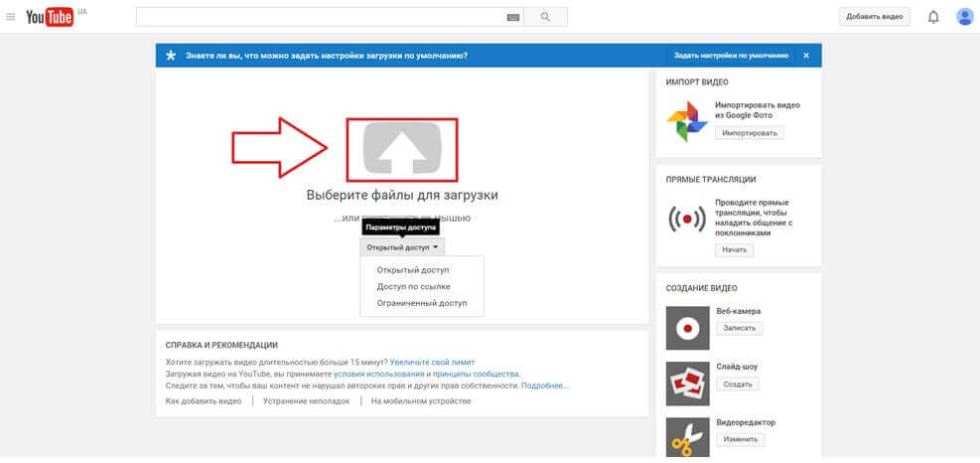Click the search magnifier button
Viewport: 980px width, 463px height.
[545, 17]
